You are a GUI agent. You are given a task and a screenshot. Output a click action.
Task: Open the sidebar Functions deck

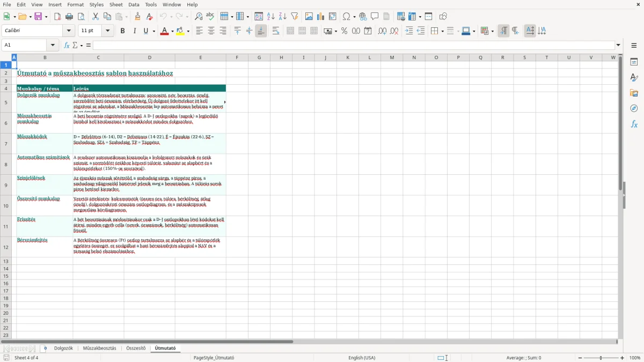pyautogui.click(x=634, y=124)
